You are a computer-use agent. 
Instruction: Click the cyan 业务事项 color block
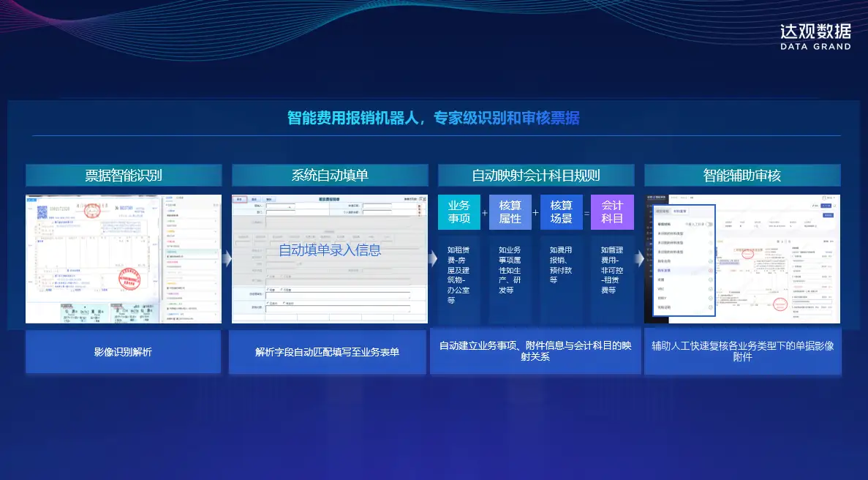(458, 212)
